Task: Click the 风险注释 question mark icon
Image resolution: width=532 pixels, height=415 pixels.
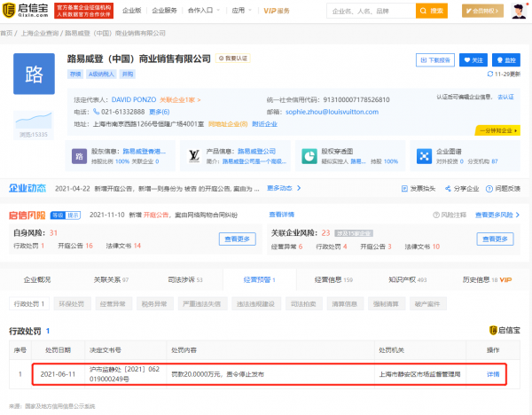Action: pos(436,215)
